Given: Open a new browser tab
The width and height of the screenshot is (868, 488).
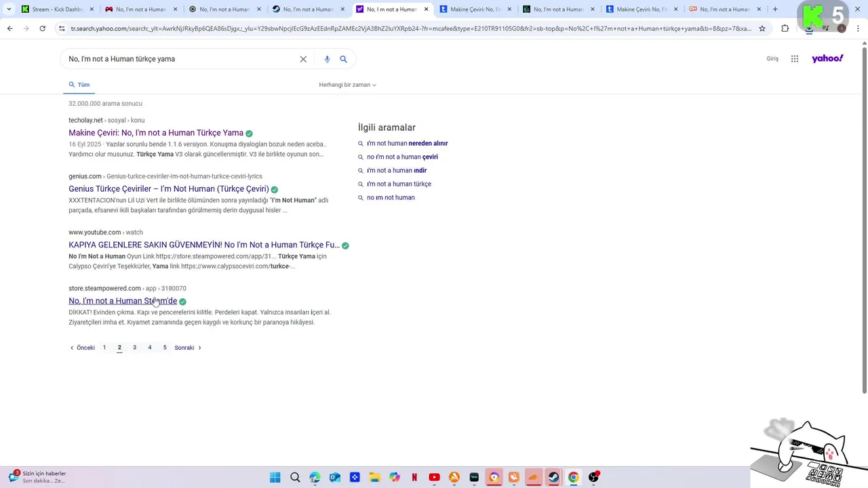Looking at the screenshot, I should pyautogui.click(x=775, y=9).
